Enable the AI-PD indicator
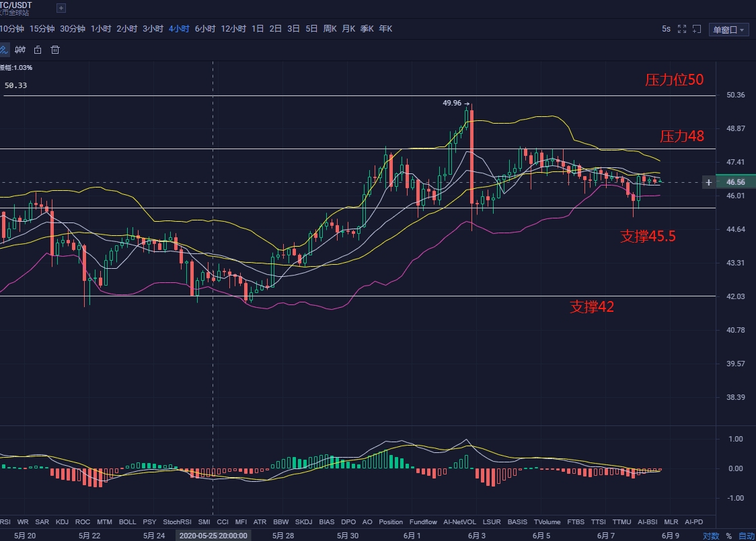Image resolution: width=756 pixels, height=541 pixels. pos(694,522)
